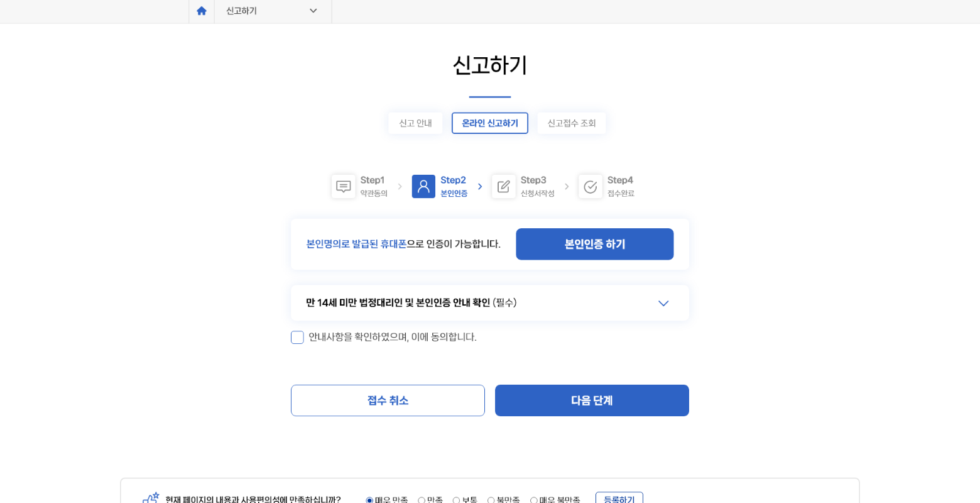
Task: Click the thumbs-up satisfaction survey icon
Action: [x=151, y=498]
